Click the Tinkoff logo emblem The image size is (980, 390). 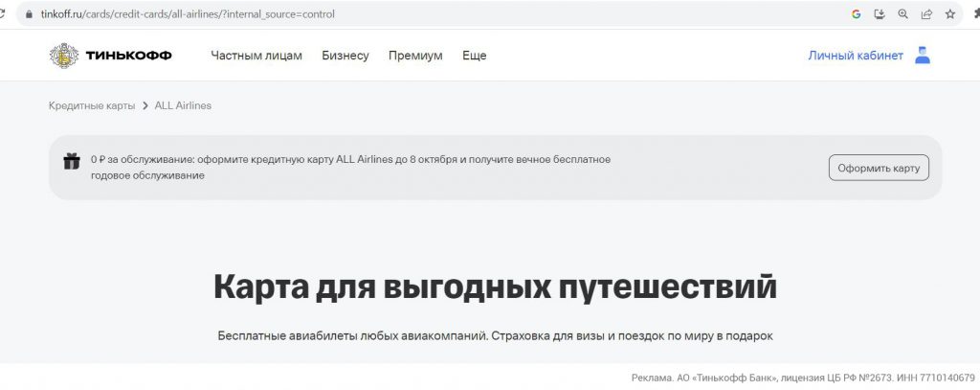click(64, 56)
